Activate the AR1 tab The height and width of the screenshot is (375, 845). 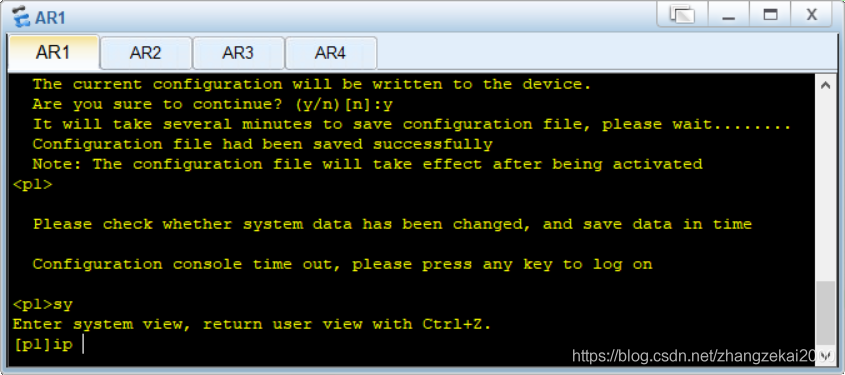click(53, 53)
